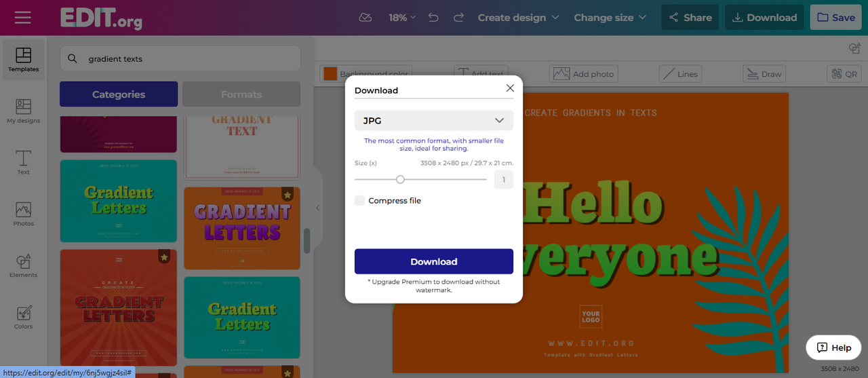Screen dimensions: 868x378
Task: Select the teal Gradient Letters template, top
Action: 119,201
